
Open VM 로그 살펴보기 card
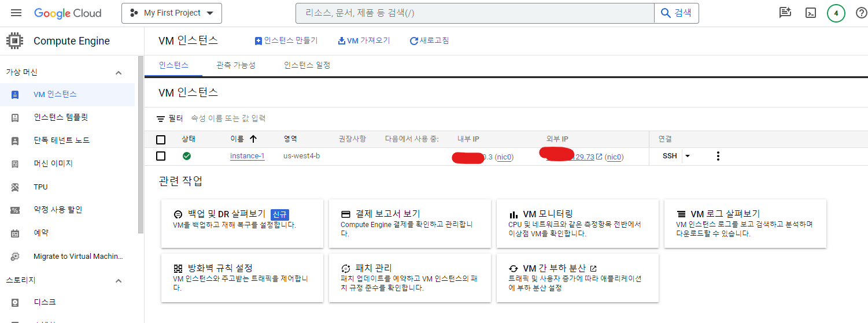point(745,224)
